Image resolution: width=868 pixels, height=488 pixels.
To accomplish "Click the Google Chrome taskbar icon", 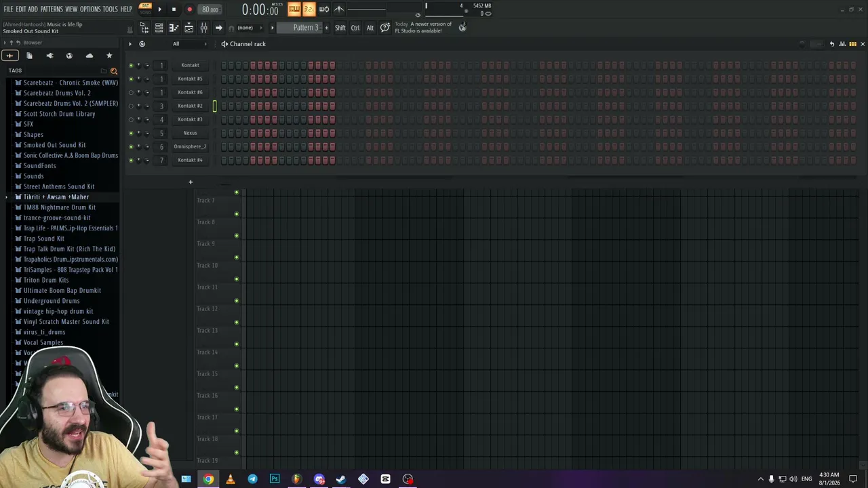I will 208,479.
